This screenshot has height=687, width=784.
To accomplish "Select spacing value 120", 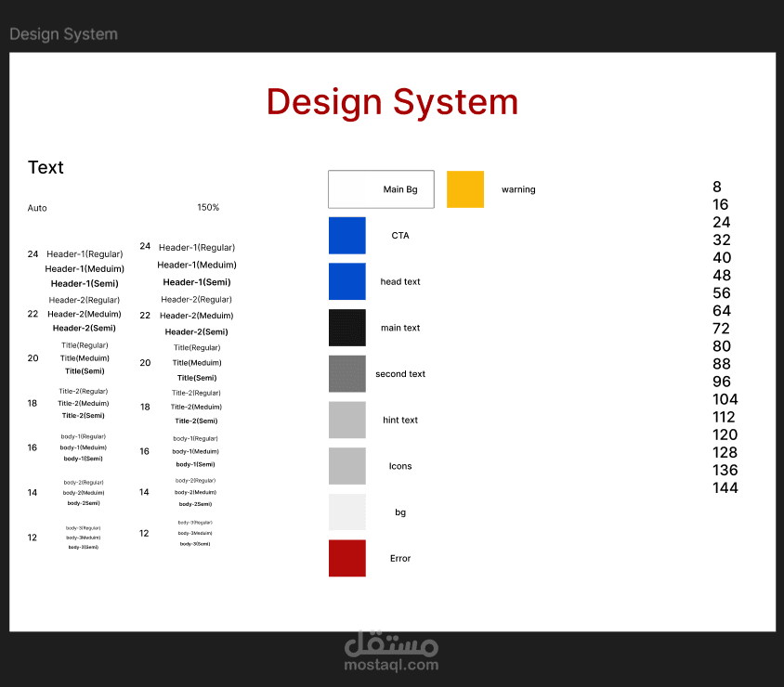I will pos(725,434).
